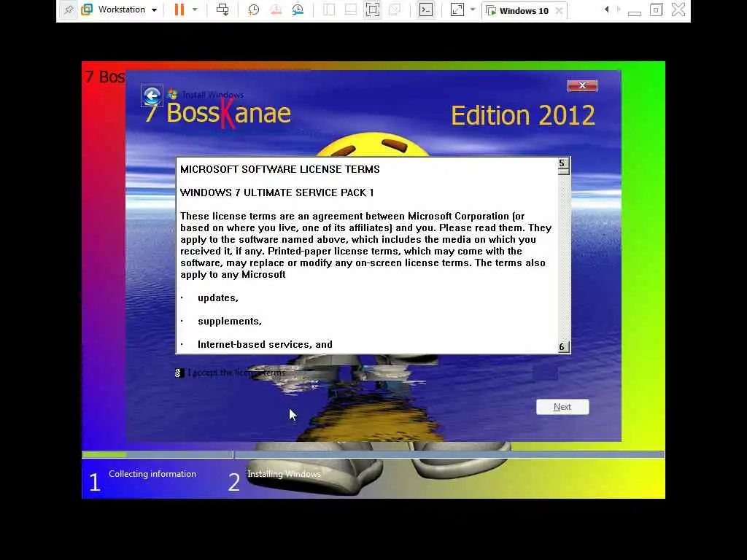Click the 'Edition 2012' title text

coord(523,115)
